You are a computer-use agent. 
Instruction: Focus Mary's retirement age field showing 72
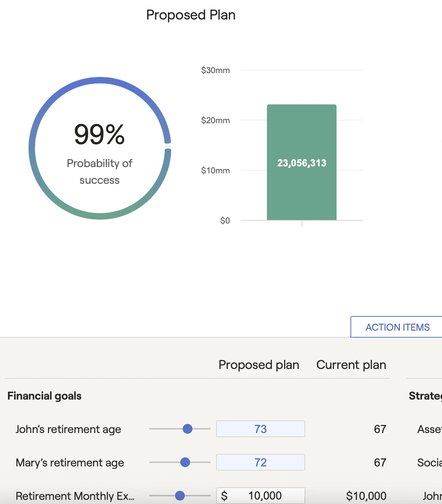(260, 462)
